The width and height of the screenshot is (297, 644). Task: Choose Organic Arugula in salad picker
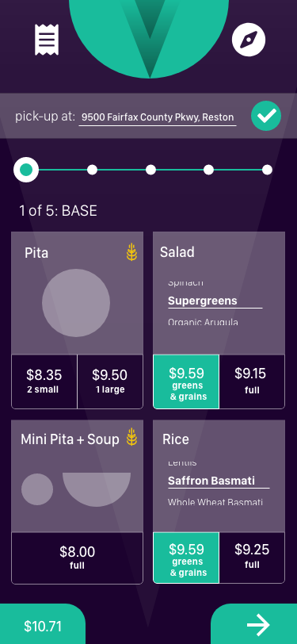coord(203,322)
